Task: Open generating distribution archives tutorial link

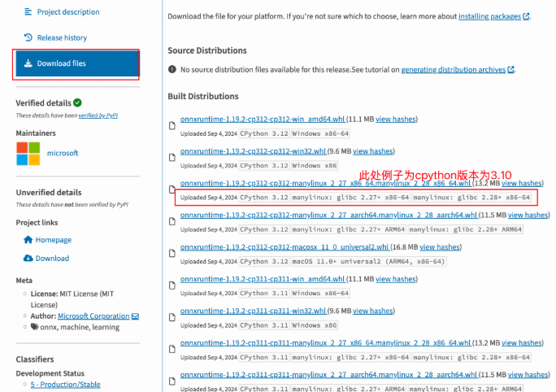Action: pyautogui.click(x=453, y=70)
